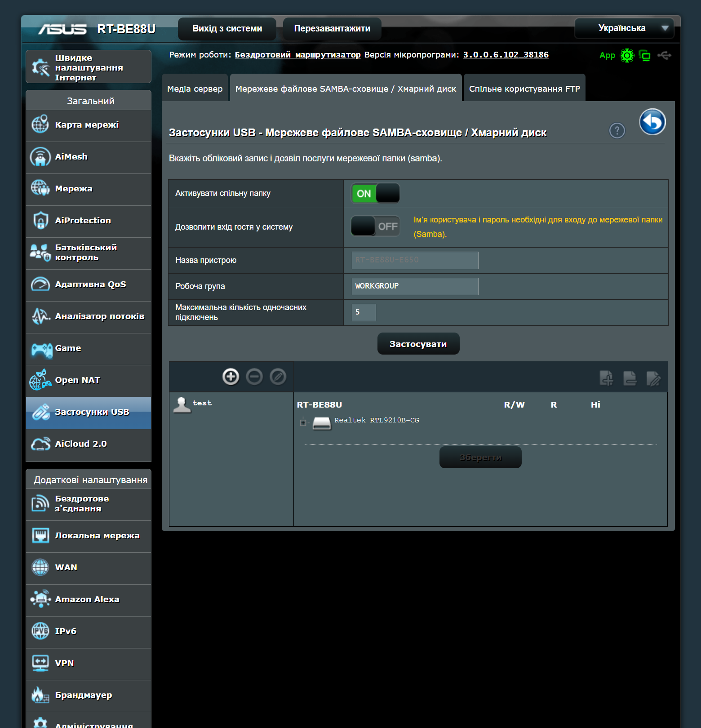Open the AiProtection section
Viewport: 701px width, 728px height.
tap(89, 221)
